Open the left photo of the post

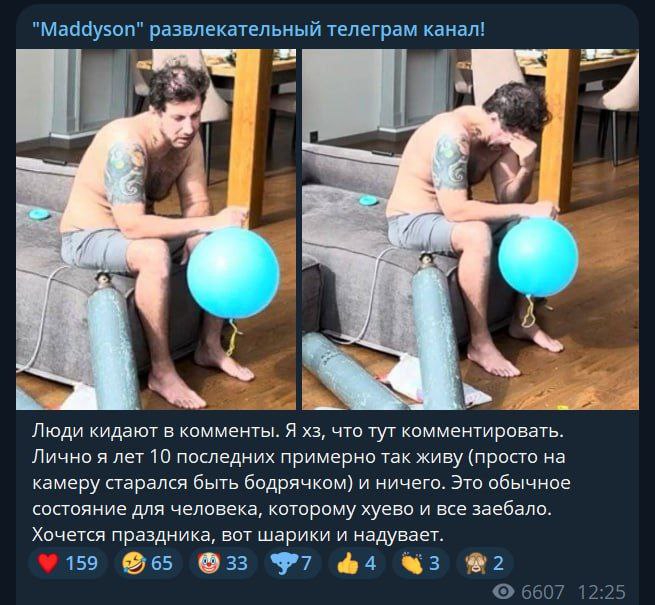point(156,229)
